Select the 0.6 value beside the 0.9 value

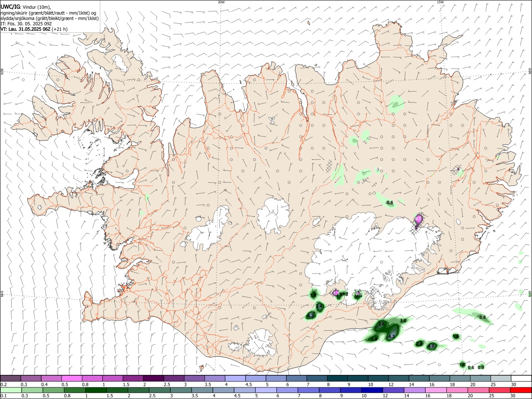[471, 367]
